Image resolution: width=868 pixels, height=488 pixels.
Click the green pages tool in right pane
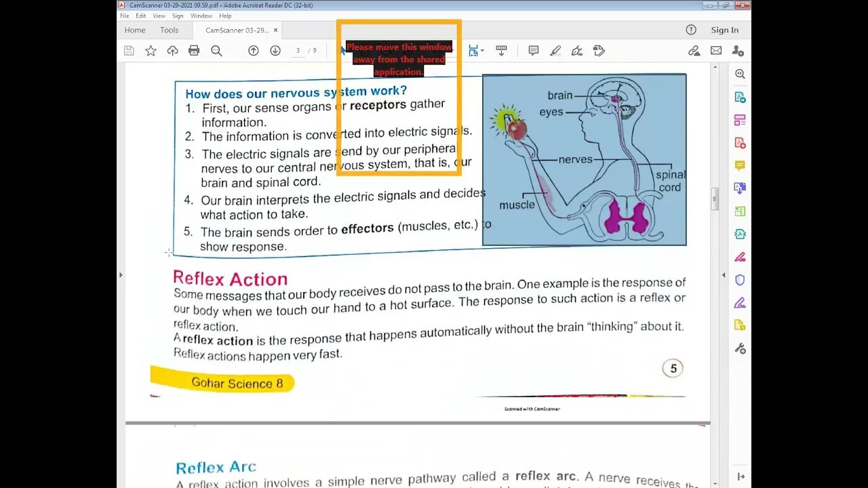[x=740, y=211]
